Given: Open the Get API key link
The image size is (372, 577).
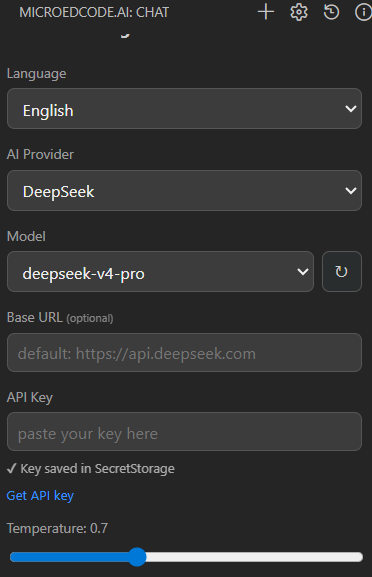Looking at the screenshot, I should (40, 496).
